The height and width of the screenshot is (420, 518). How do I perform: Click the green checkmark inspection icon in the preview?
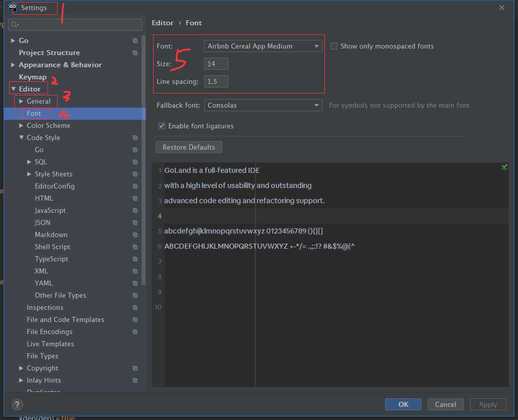[x=504, y=167]
